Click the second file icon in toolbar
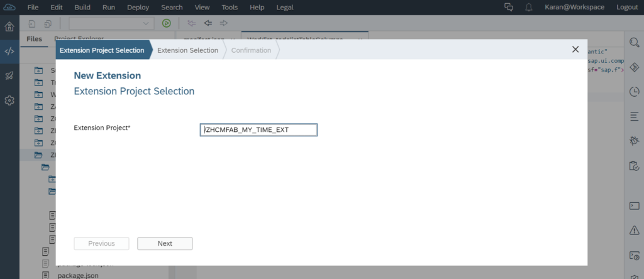This screenshot has width=644, height=279. pyautogui.click(x=48, y=23)
